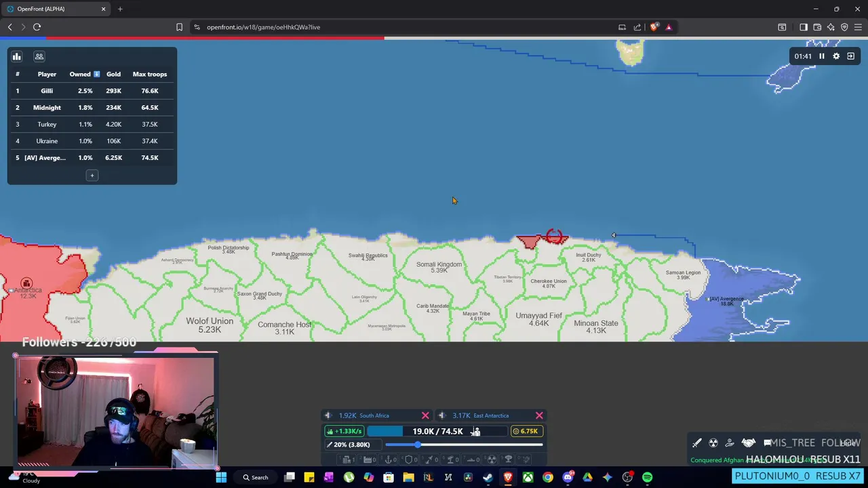This screenshot has width=868, height=488.
Task: Build a warship from the build bar
Action: (x=471, y=460)
